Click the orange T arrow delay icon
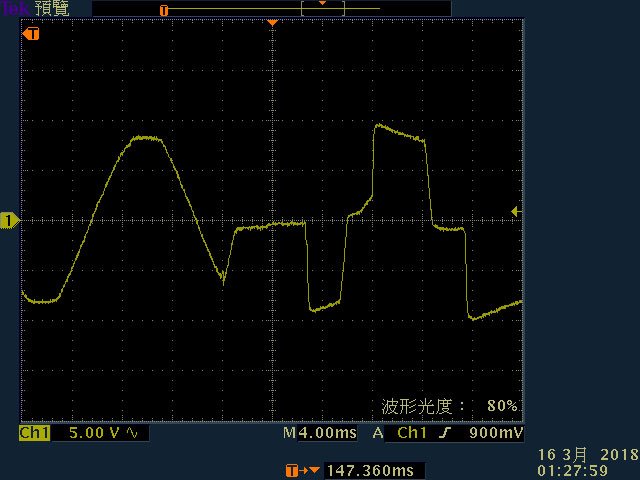The width and height of the screenshot is (640, 480). 302,471
